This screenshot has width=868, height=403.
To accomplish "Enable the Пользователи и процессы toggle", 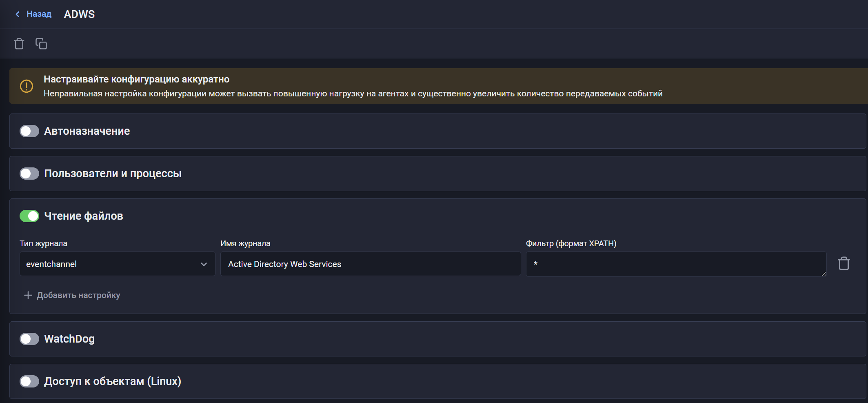I will coord(29,174).
